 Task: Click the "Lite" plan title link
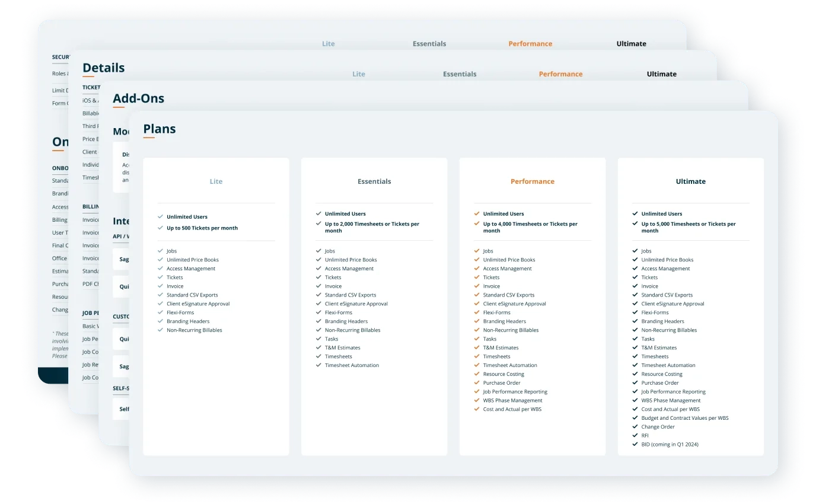click(216, 181)
